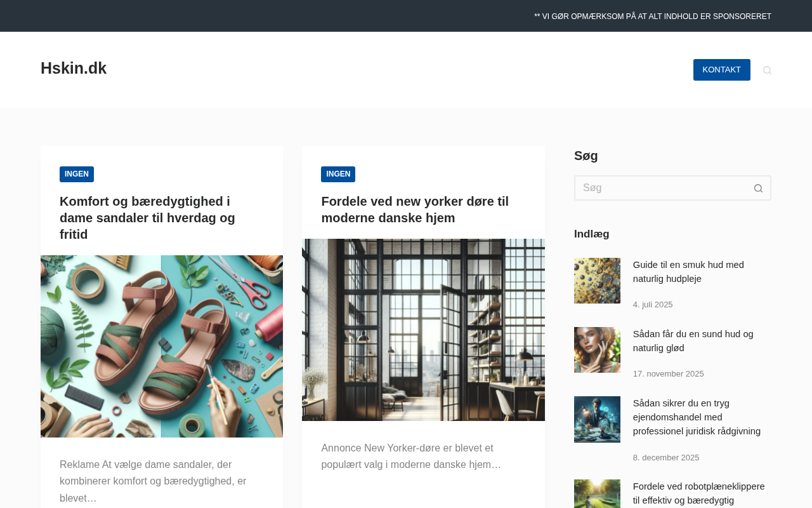Image resolution: width=812 pixels, height=508 pixels.
Task: Open the robotplæneklippere post thumbnail
Action: coord(597,494)
